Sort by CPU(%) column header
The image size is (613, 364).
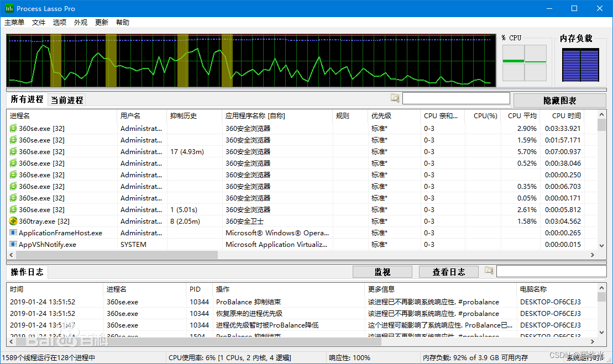point(483,115)
